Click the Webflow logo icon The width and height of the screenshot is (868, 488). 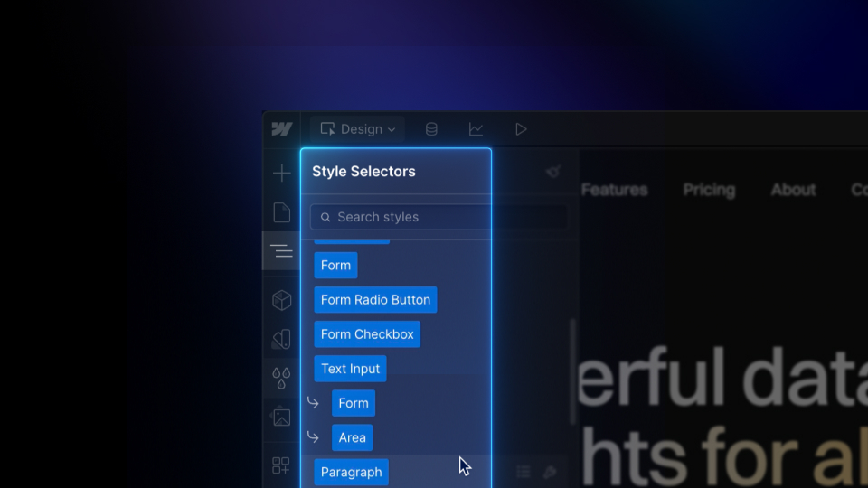[x=281, y=129]
